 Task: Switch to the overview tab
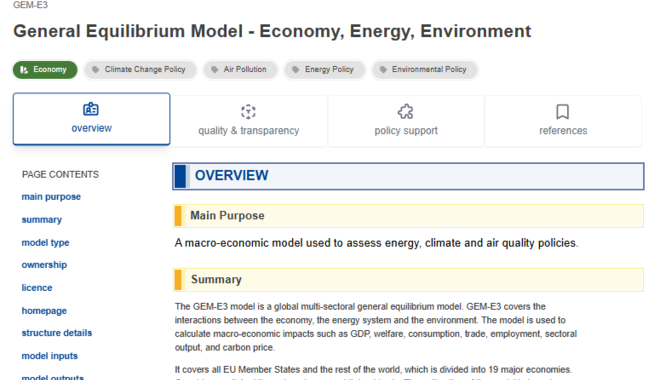coord(91,119)
